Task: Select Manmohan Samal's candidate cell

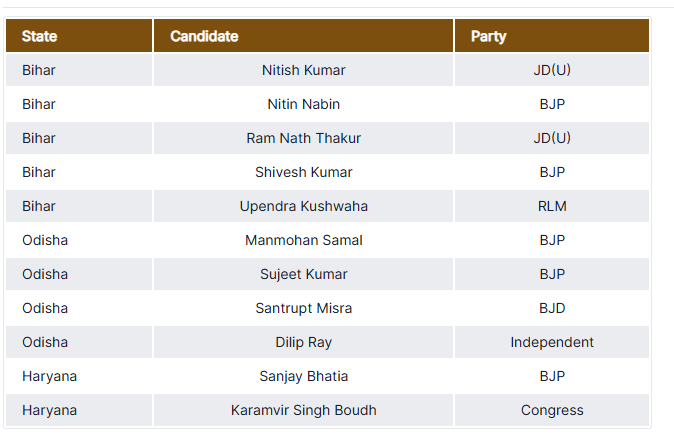Action: (x=303, y=240)
